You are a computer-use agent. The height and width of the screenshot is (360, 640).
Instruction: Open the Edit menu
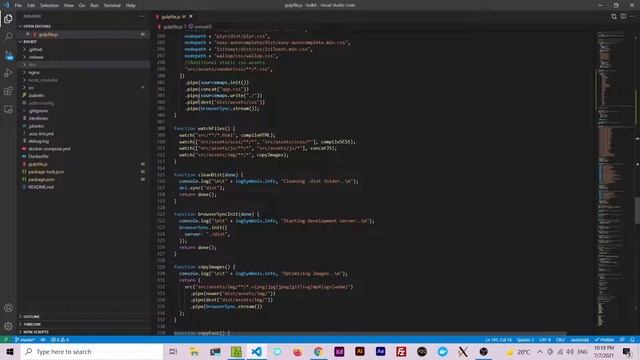(x=31, y=5)
